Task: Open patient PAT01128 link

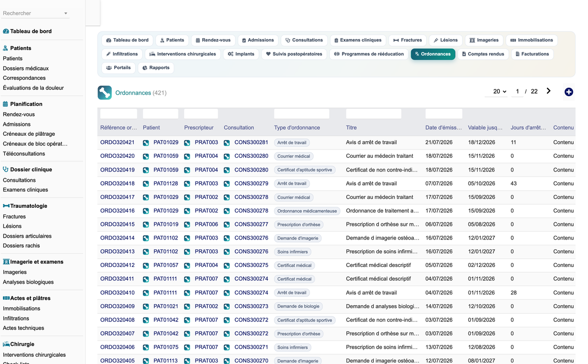Action: point(166,184)
